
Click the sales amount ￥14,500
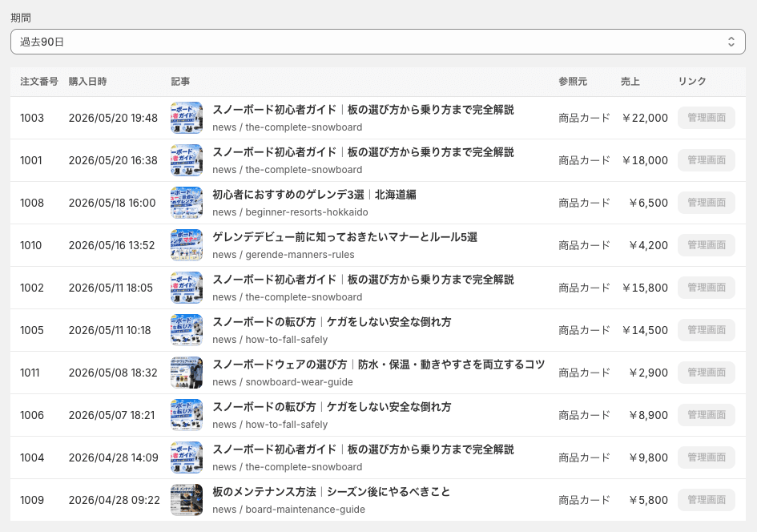click(x=645, y=330)
